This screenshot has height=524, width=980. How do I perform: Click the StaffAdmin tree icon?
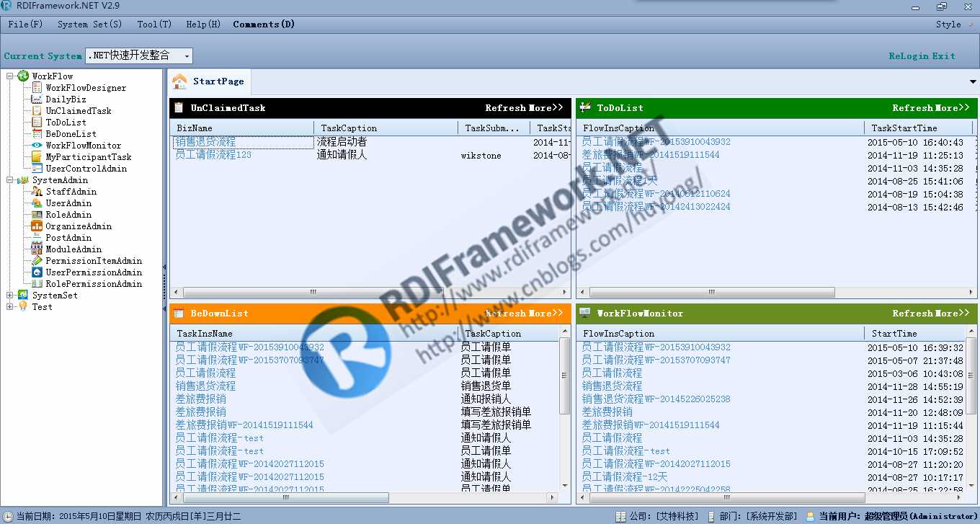coord(37,192)
